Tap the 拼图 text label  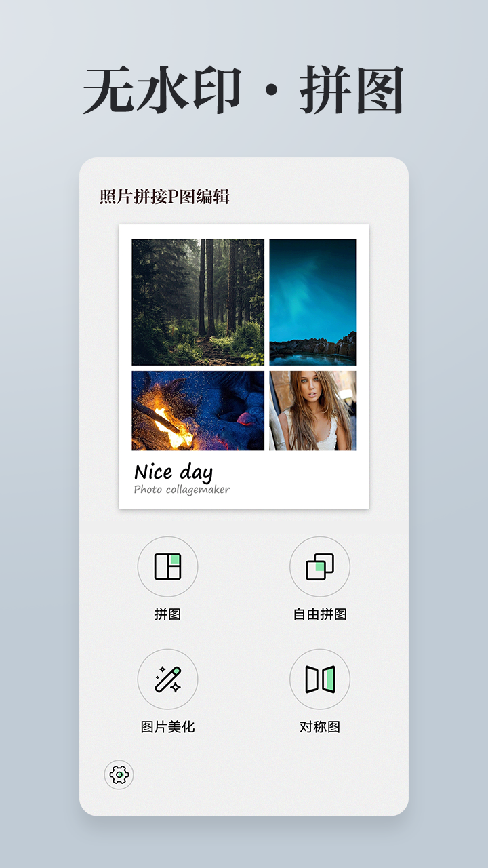tap(167, 614)
